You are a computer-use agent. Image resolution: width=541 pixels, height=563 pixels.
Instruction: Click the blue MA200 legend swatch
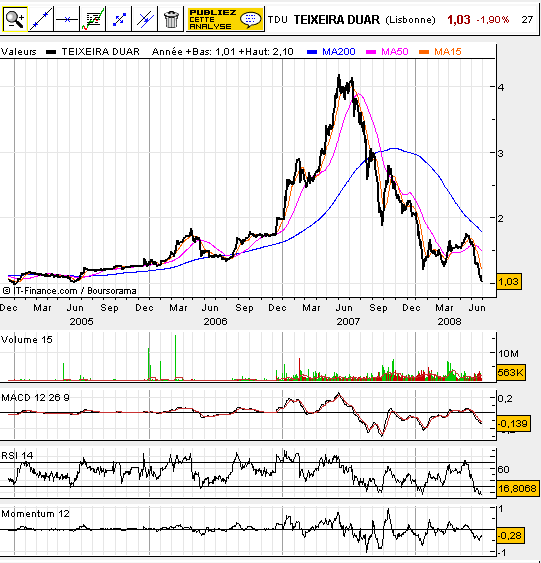click(x=312, y=52)
